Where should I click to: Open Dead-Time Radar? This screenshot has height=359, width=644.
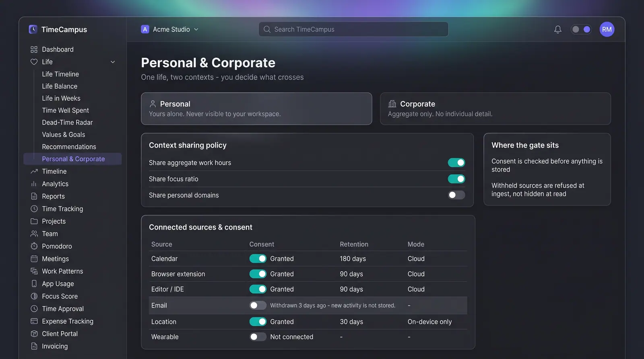pos(67,122)
